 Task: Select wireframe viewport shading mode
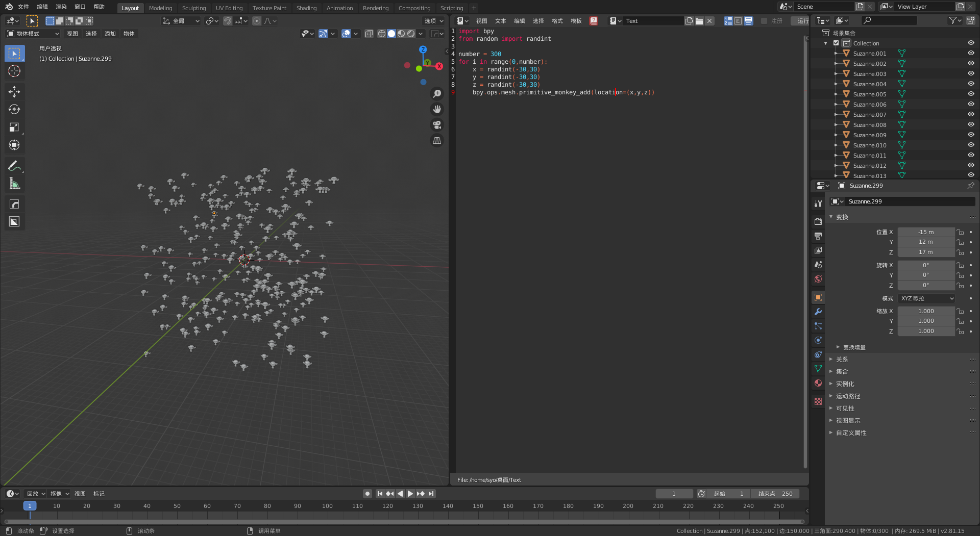(382, 34)
